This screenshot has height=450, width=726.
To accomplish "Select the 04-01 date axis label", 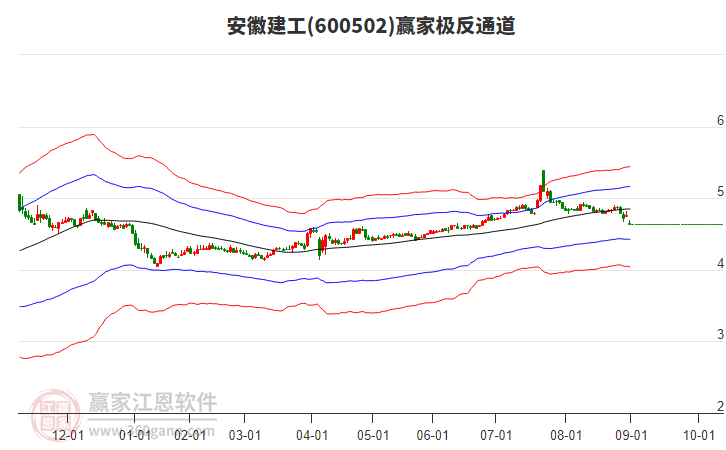I will [312, 436].
